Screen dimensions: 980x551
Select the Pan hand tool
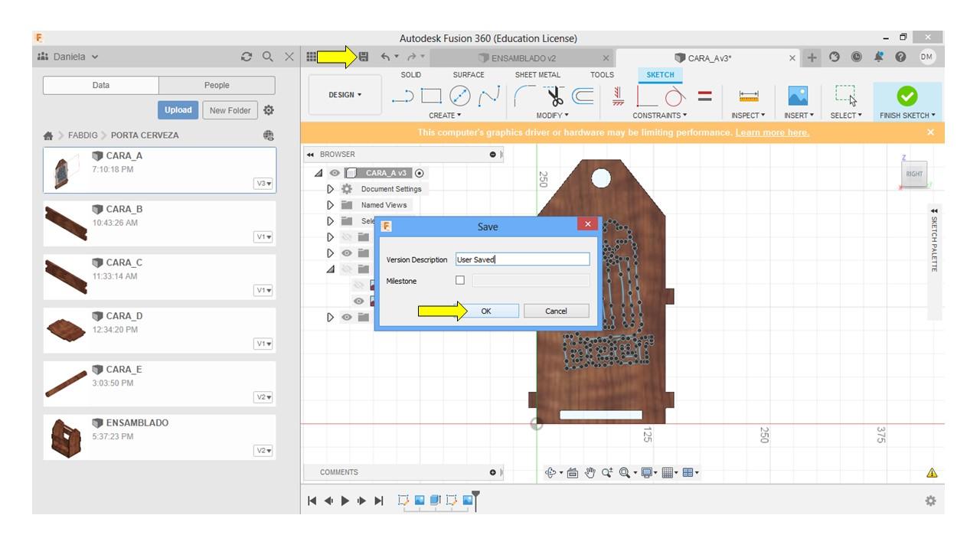tap(590, 473)
